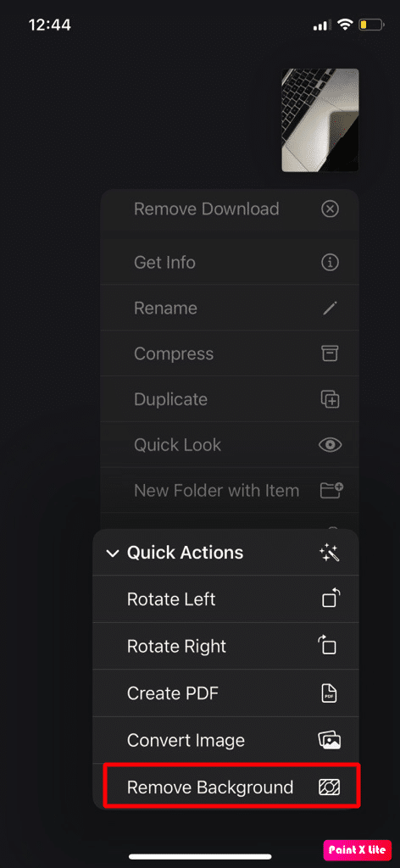Viewport: 400px width, 868px height.
Task: Tap the Get Info circle-i icon
Action: tap(331, 263)
